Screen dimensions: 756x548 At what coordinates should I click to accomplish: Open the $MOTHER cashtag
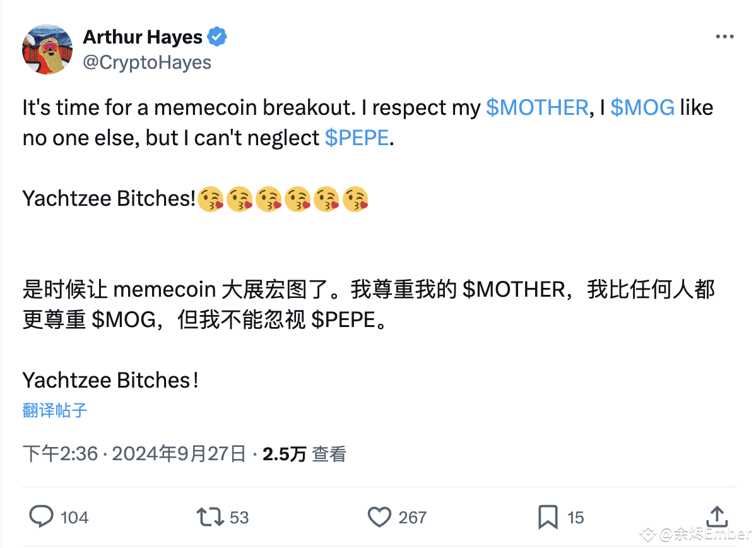tap(537, 107)
